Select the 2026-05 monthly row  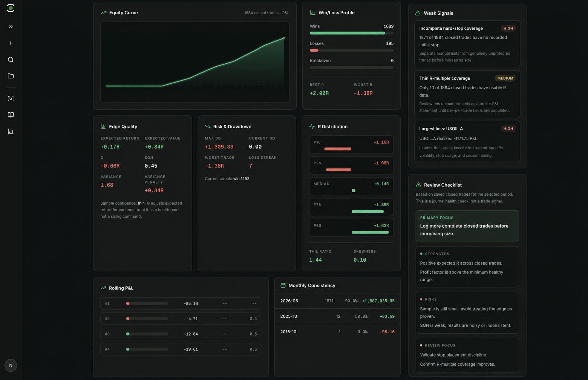click(337, 301)
